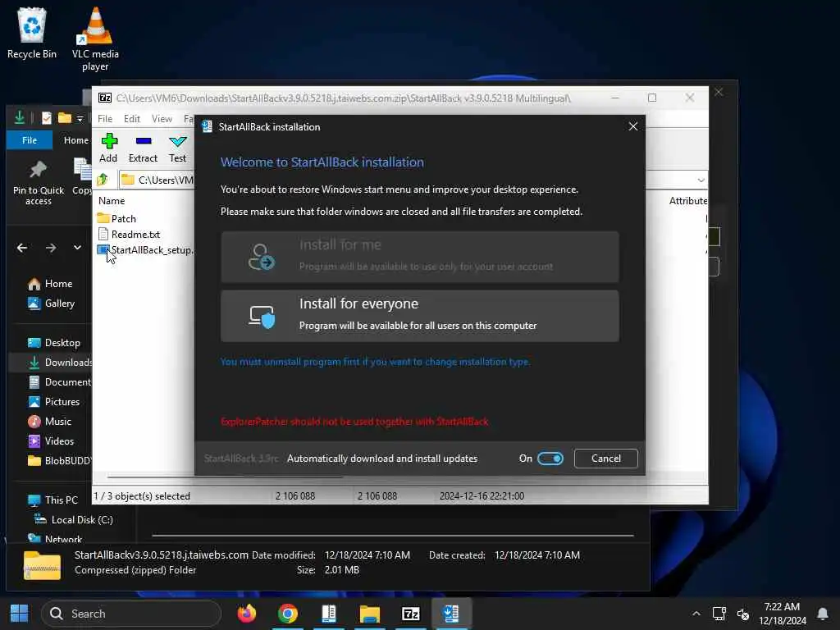Open the View menu in 7-Zip
This screenshot has width=840, height=630.
pos(162,119)
